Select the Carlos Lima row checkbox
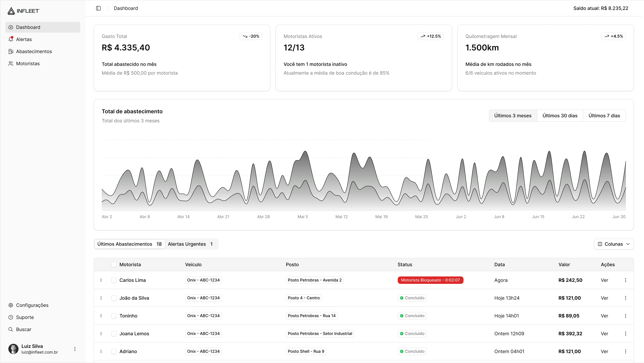 click(x=114, y=280)
